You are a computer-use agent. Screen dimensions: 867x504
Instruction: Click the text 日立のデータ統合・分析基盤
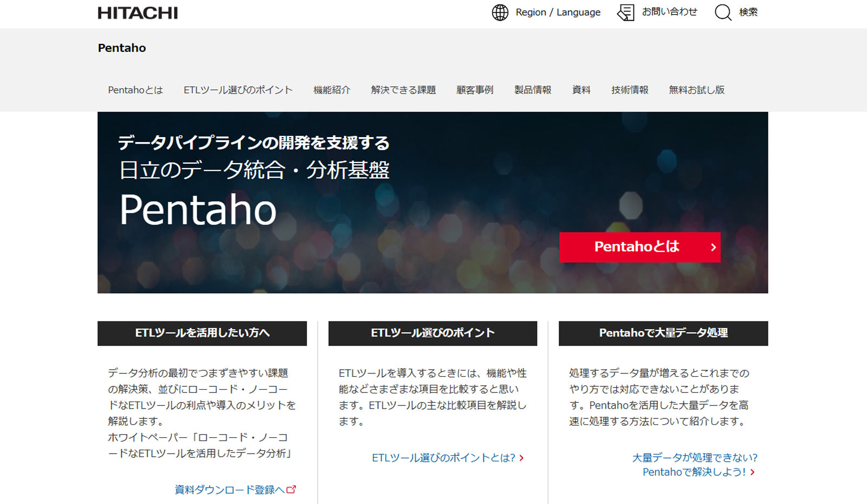click(254, 170)
